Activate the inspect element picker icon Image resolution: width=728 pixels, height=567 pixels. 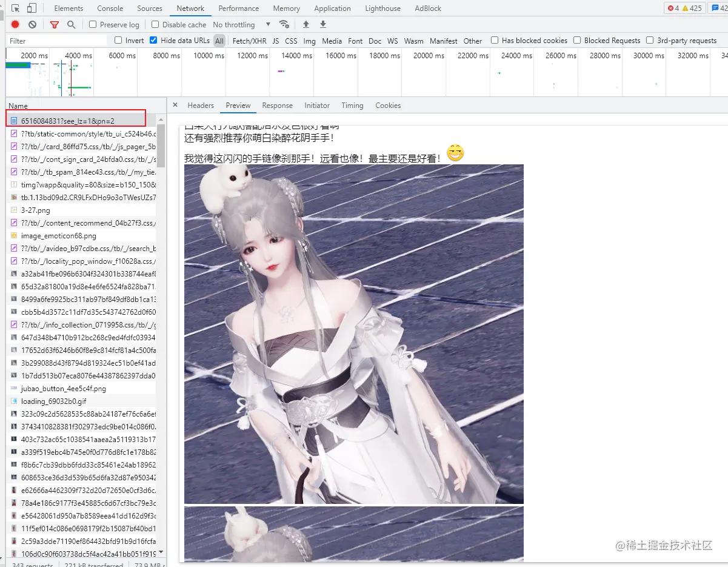(x=15, y=8)
